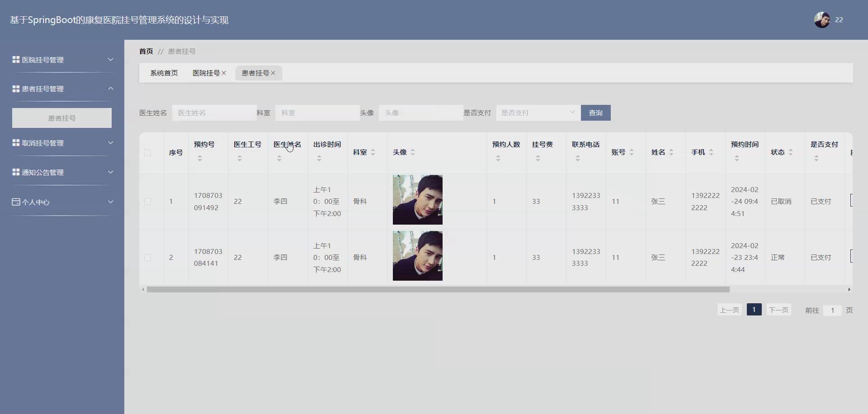Sort table by 手机 column
The image size is (868, 414).
(x=711, y=152)
